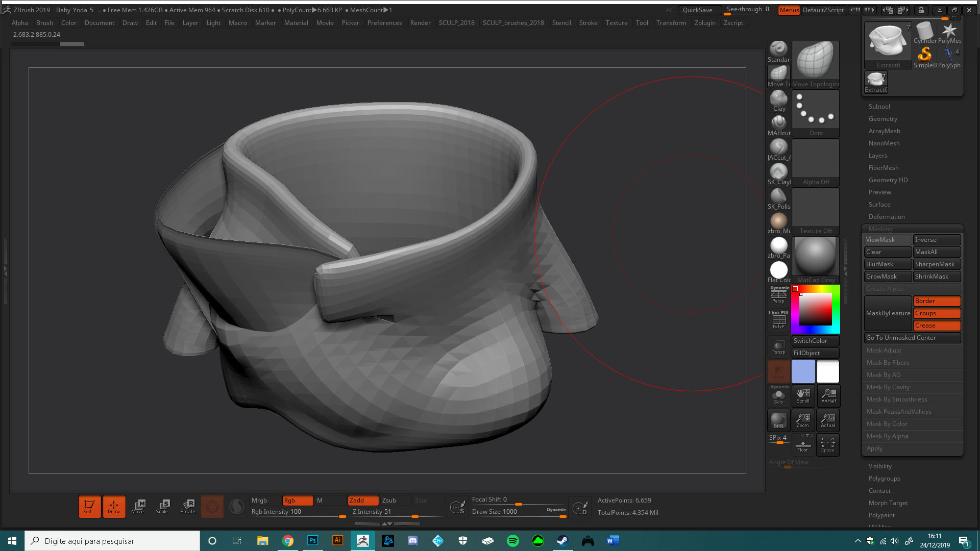Adjust the Draw Size slider
980x551 pixels.
519,512
